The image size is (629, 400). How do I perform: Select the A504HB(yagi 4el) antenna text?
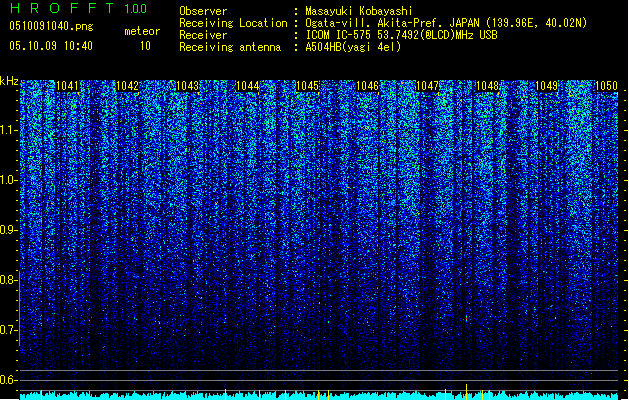point(353,47)
